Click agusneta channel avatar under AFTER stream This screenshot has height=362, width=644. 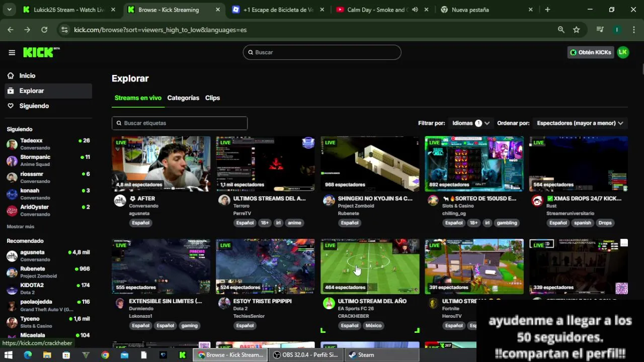(x=120, y=201)
